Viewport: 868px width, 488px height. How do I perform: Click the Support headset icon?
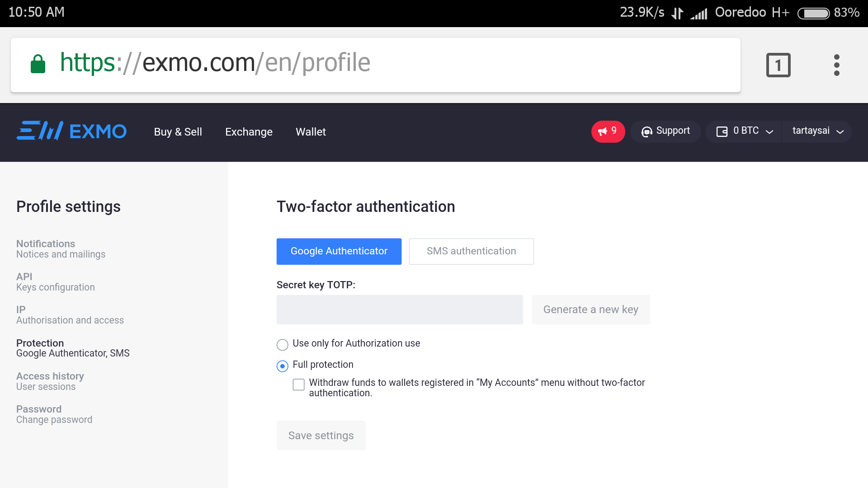[647, 131]
